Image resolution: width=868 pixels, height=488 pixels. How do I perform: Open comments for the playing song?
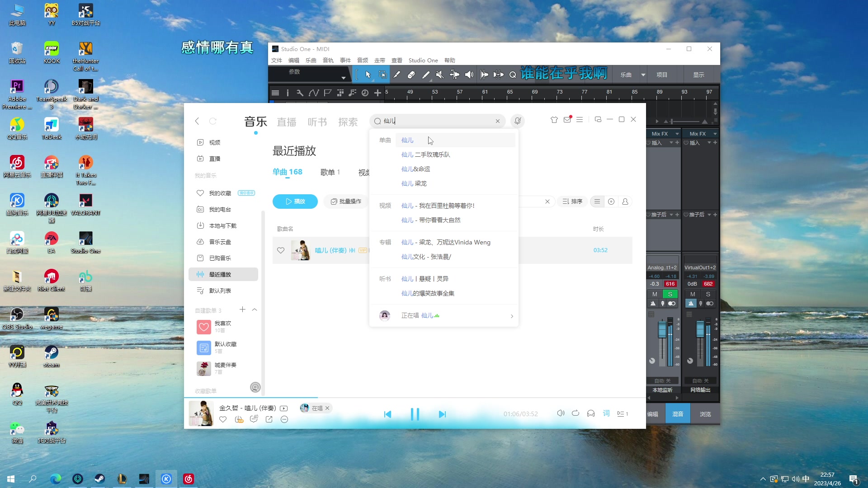[x=254, y=419]
